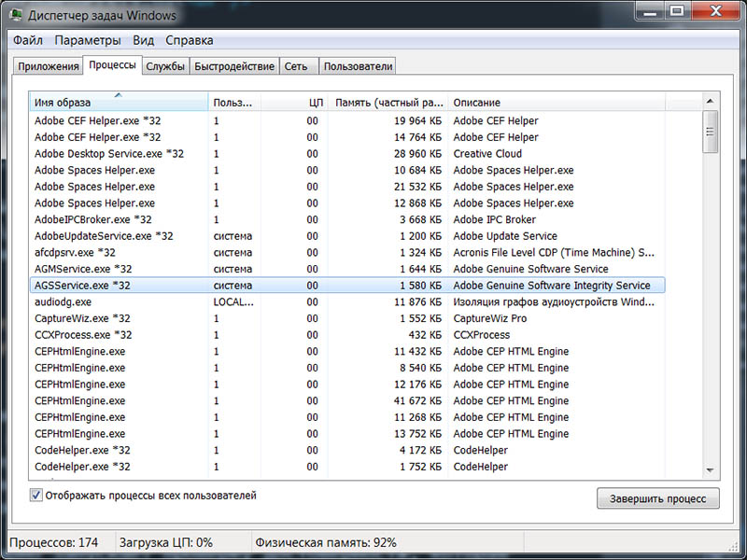The image size is (747, 560).
Task: Click the 11 876 КБ memory value
Action: [417, 301]
